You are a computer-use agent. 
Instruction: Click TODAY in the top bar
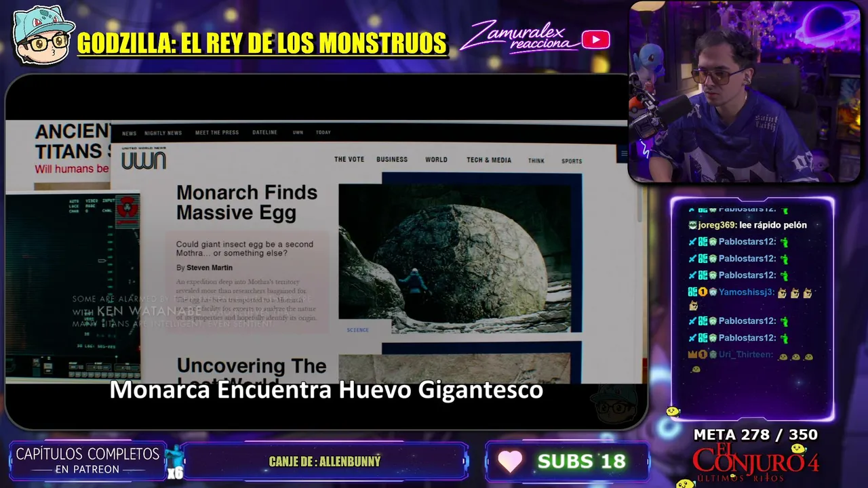(323, 133)
